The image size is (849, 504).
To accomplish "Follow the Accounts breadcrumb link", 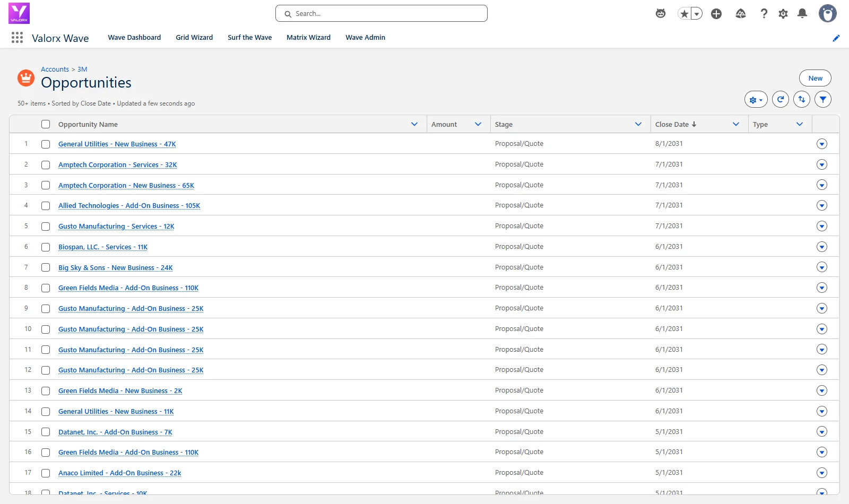I will (55, 69).
